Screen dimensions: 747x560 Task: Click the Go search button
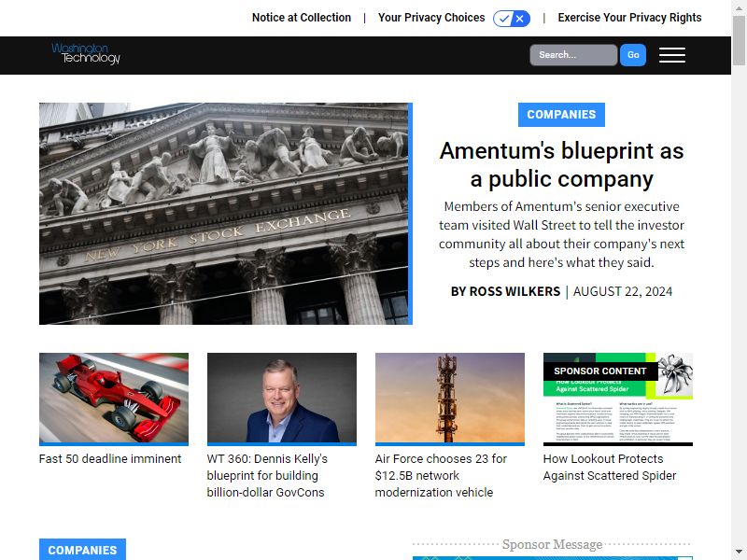coord(633,55)
